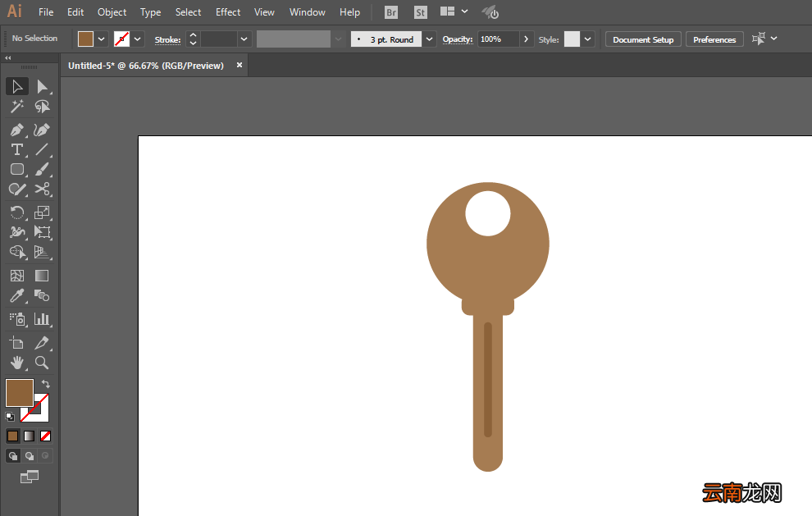Screen dimensions: 812x516
Task: Open the arrange documents dropdown
Action: pos(464,11)
